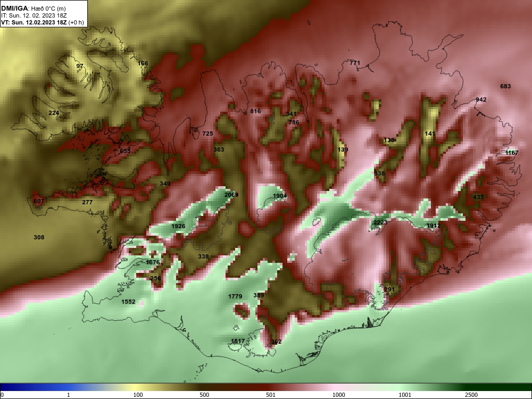Image resolution: width=532 pixels, height=399 pixels.
Task: Click the legend tick label 0
Action: [x=2, y=395]
